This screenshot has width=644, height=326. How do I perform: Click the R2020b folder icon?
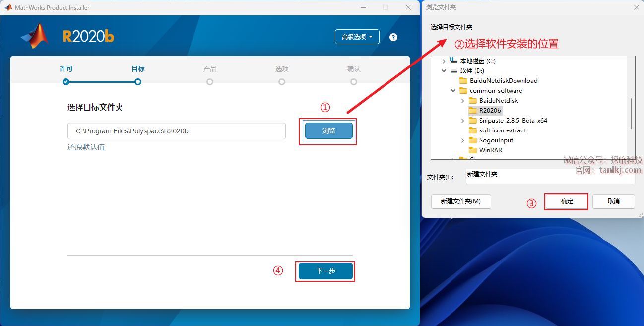coord(473,110)
